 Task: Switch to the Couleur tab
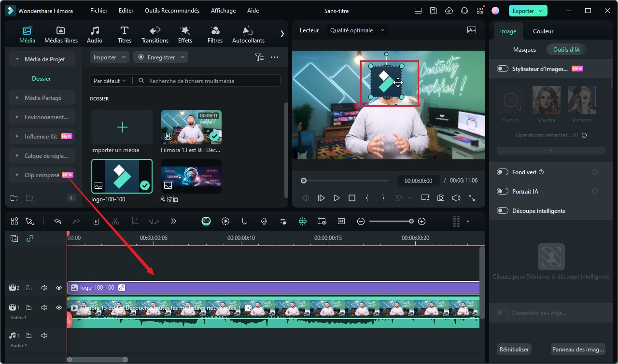pos(543,31)
